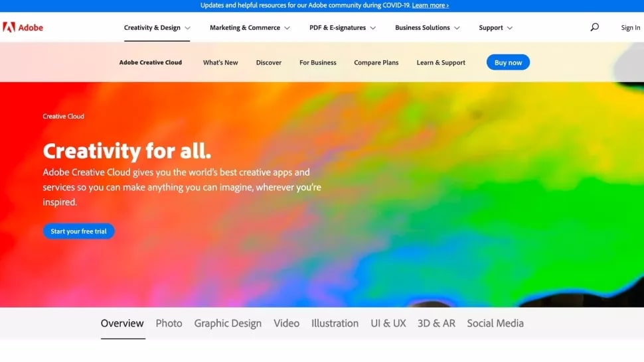Expand Business Solutions chevron
The height and width of the screenshot is (362, 644).
(457, 28)
